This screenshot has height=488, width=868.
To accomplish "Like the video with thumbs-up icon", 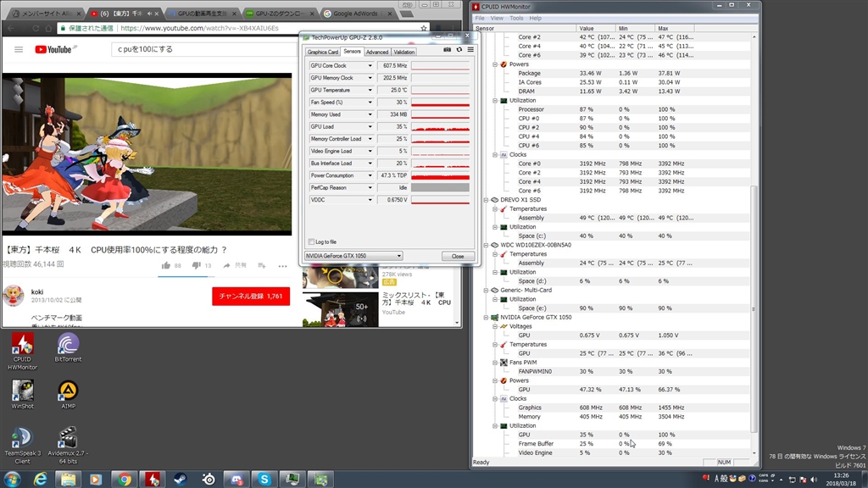I will [x=166, y=265].
